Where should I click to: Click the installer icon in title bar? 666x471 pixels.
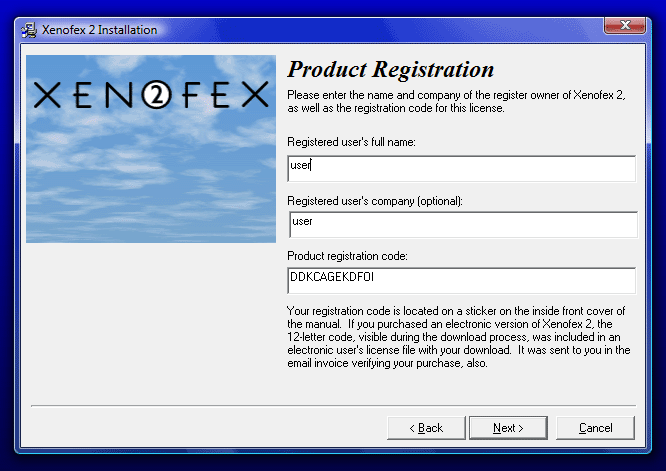coord(29,30)
